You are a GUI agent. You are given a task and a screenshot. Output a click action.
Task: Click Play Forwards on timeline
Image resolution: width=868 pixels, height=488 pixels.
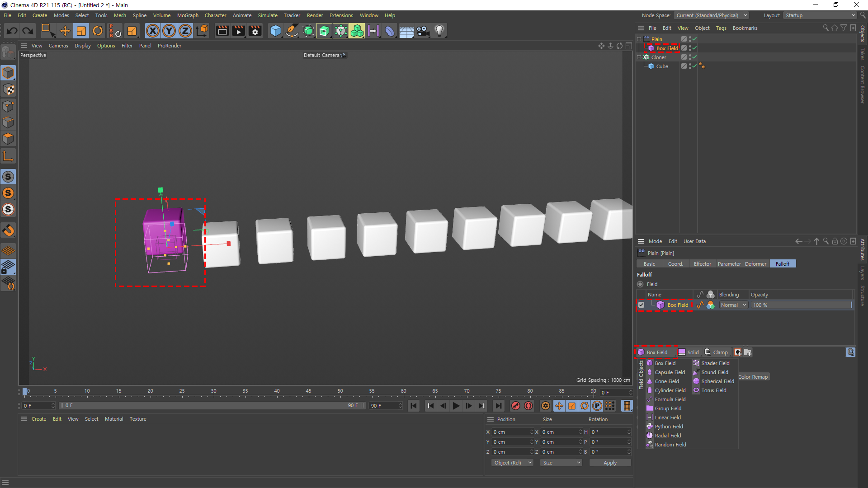pos(456,406)
